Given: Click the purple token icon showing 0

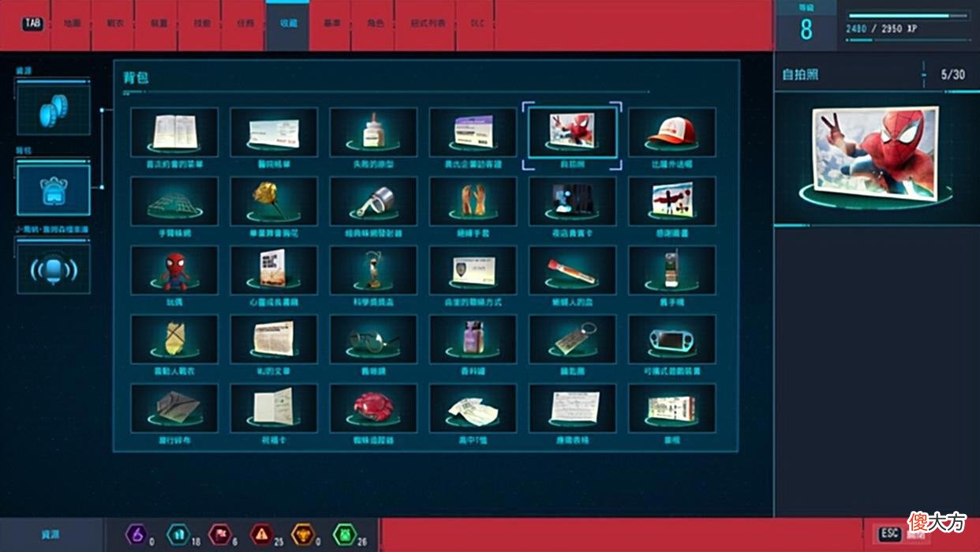Looking at the screenshot, I should click(x=137, y=535).
